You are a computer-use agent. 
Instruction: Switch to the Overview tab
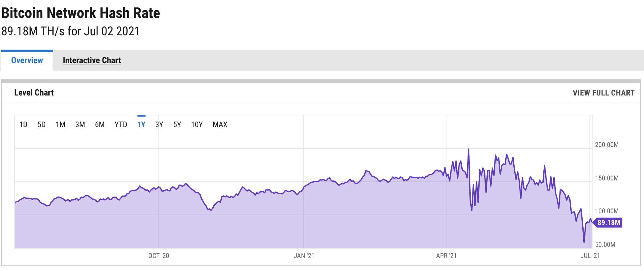[27, 60]
